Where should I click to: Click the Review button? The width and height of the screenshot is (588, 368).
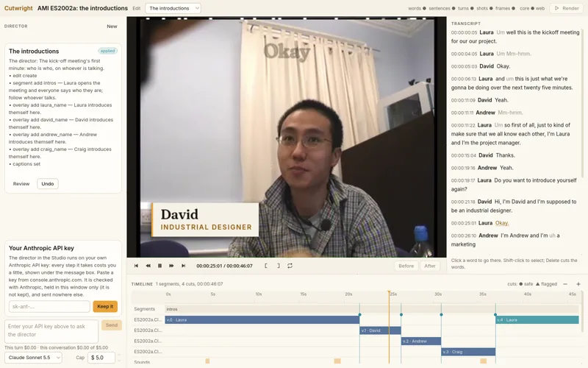point(21,183)
